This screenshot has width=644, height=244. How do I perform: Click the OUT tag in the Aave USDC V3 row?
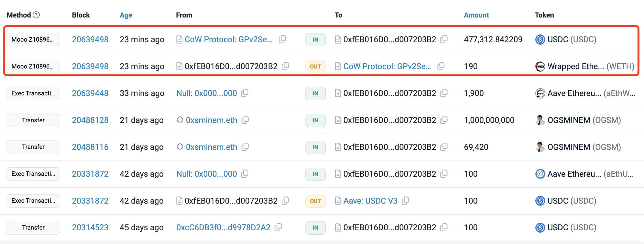315,201
